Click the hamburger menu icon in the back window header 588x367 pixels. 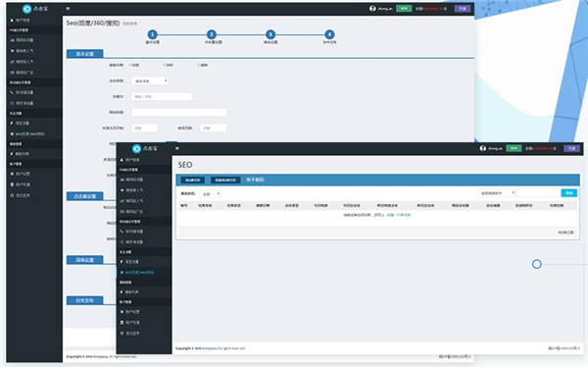pyautogui.click(x=68, y=8)
